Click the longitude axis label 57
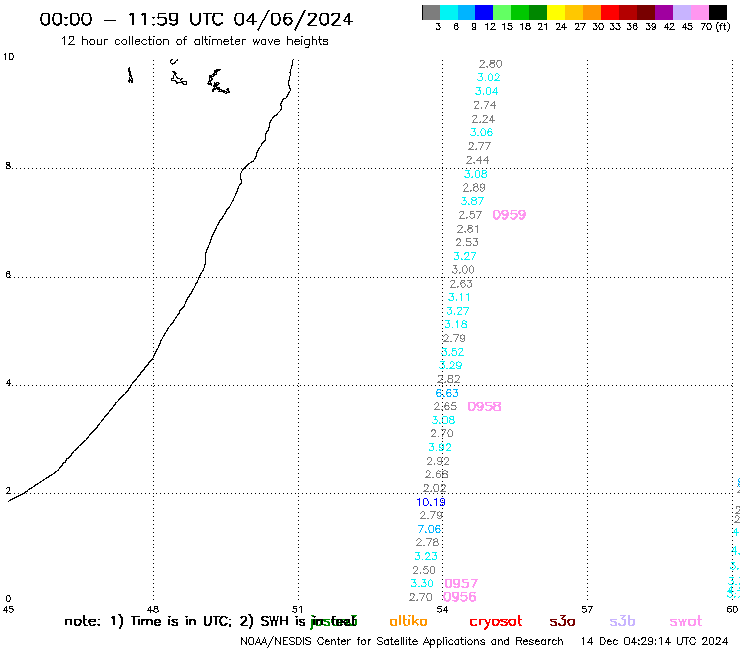 click(x=587, y=609)
